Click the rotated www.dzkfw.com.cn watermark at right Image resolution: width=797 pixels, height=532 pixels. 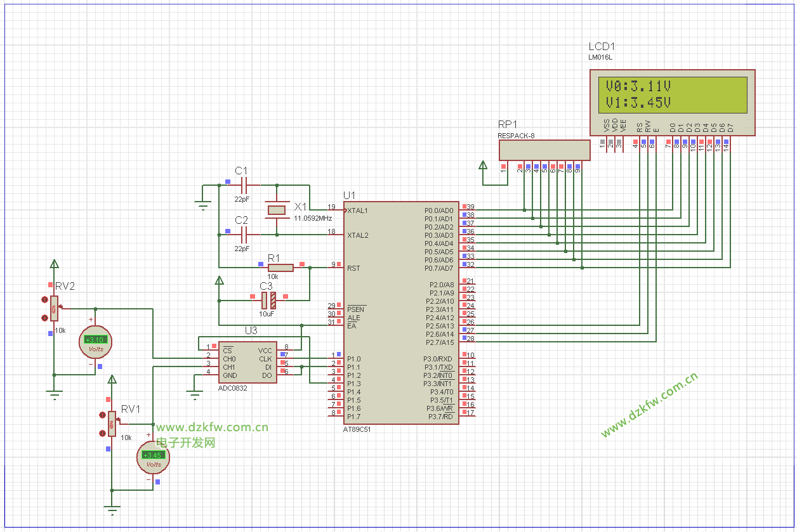(x=650, y=404)
